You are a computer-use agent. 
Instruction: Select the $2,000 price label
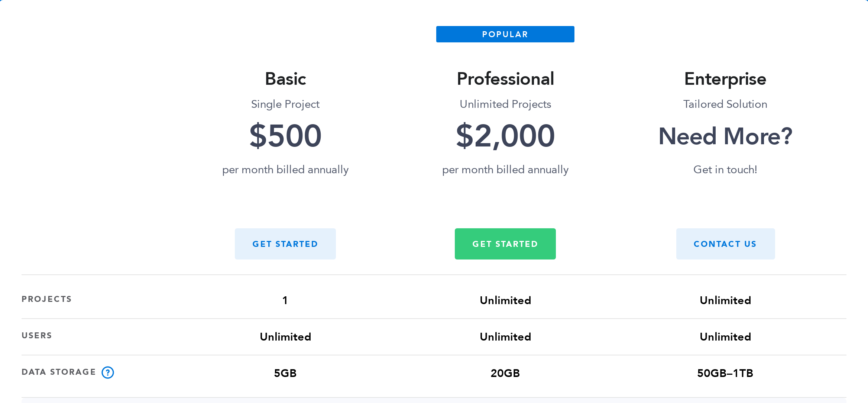click(x=505, y=136)
